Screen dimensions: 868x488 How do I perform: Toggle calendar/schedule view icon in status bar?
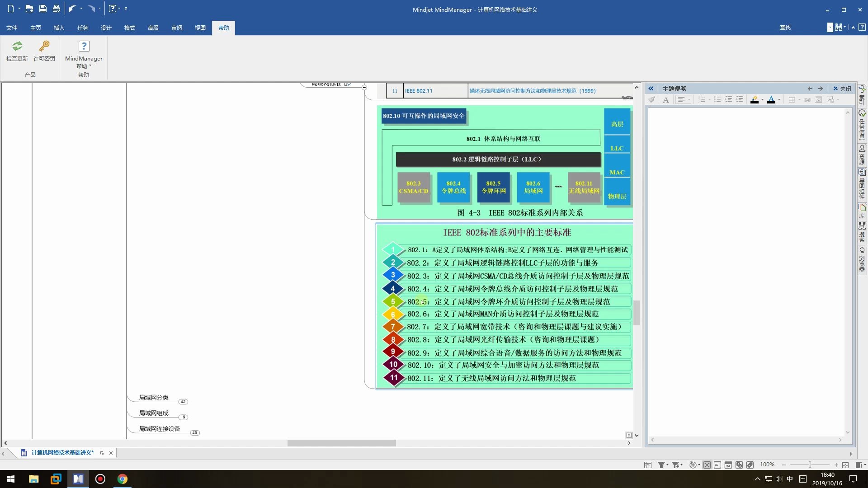click(728, 465)
